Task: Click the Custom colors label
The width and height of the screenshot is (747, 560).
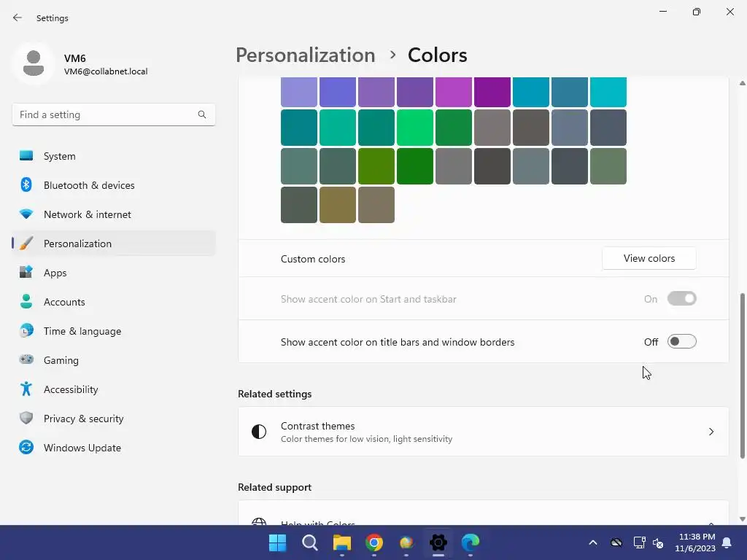Action: [x=313, y=259]
